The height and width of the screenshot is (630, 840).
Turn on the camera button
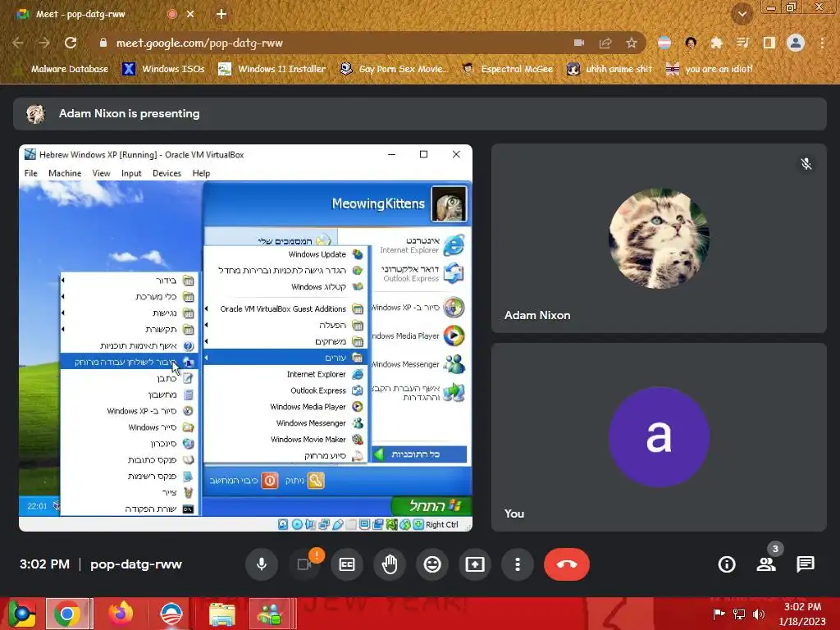coord(304,564)
